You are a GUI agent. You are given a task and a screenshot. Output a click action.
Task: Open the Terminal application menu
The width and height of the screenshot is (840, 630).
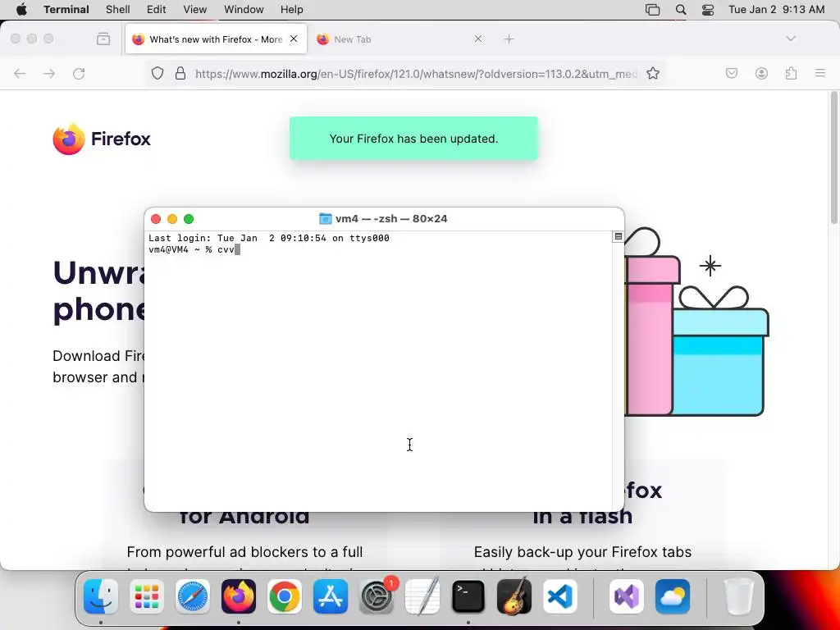click(x=66, y=10)
